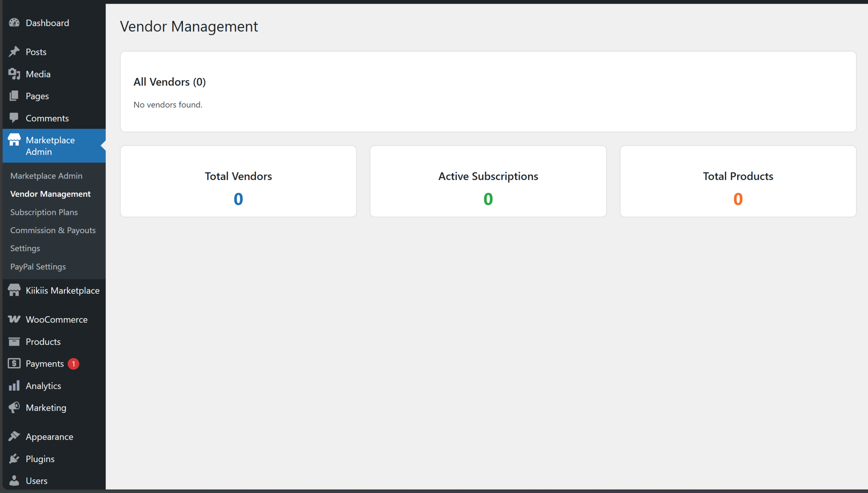Click the Comments speech bubble icon
868x493 pixels.
(14, 118)
